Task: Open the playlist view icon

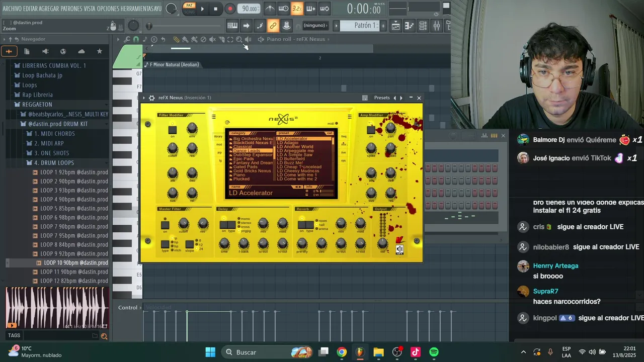Action: (x=396, y=26)
